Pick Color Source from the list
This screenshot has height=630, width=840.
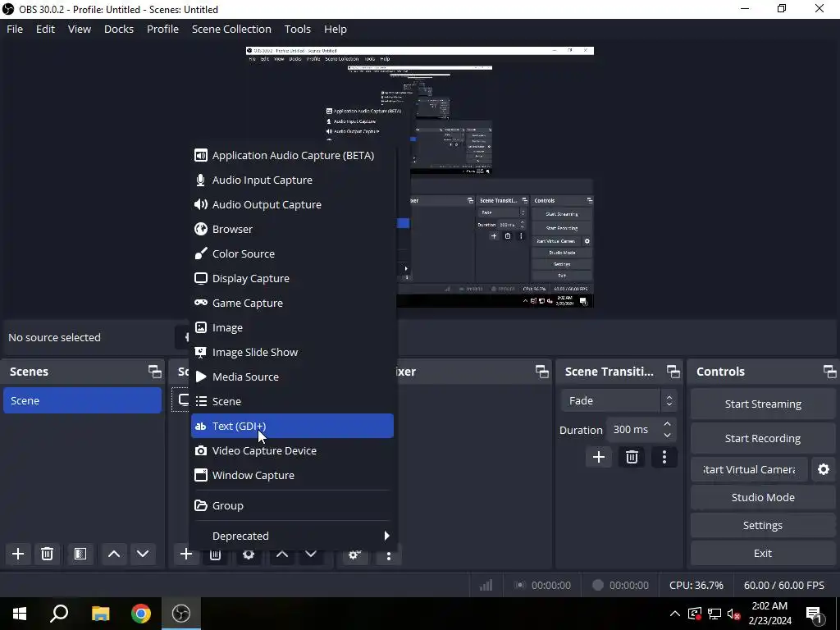click(x=292, y=254)
